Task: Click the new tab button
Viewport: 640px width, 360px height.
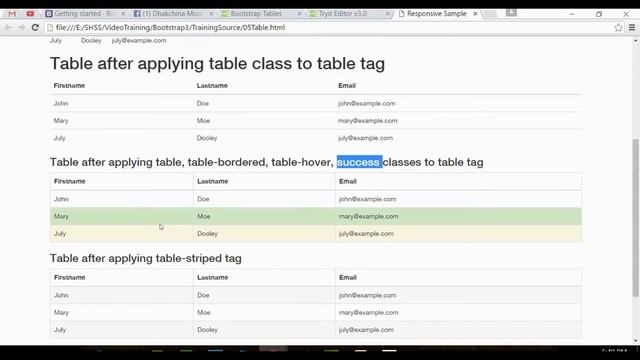Action: pyautogui.click(x=490, y=14)
